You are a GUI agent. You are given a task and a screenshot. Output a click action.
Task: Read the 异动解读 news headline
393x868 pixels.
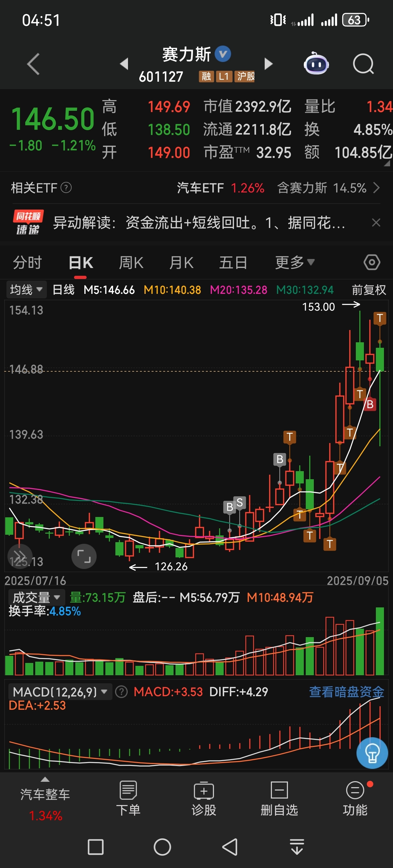(199, 222)
